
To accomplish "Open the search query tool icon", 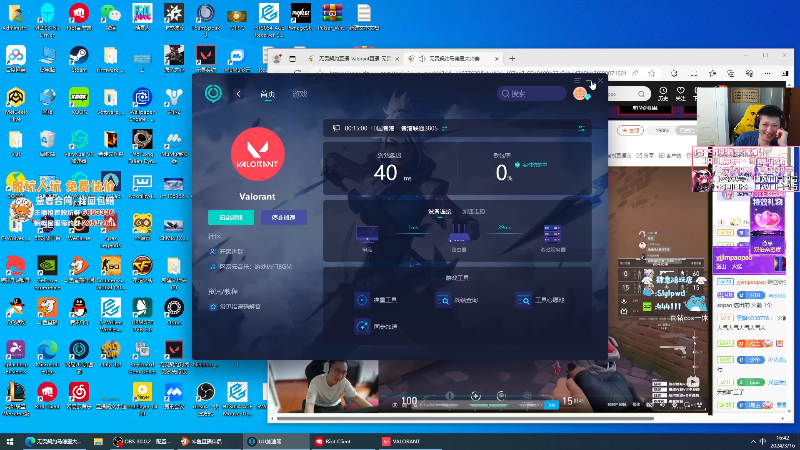I will 442,300.
